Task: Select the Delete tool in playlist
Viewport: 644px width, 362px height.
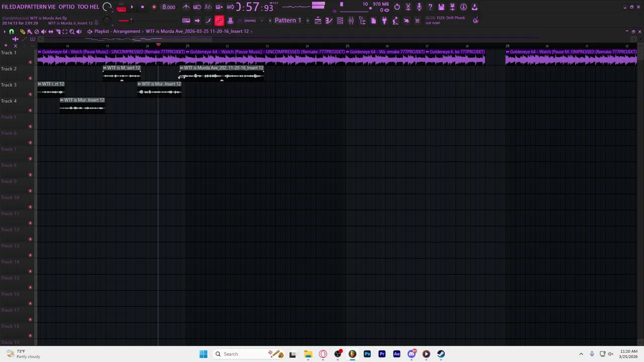Action: pos(37,31)
